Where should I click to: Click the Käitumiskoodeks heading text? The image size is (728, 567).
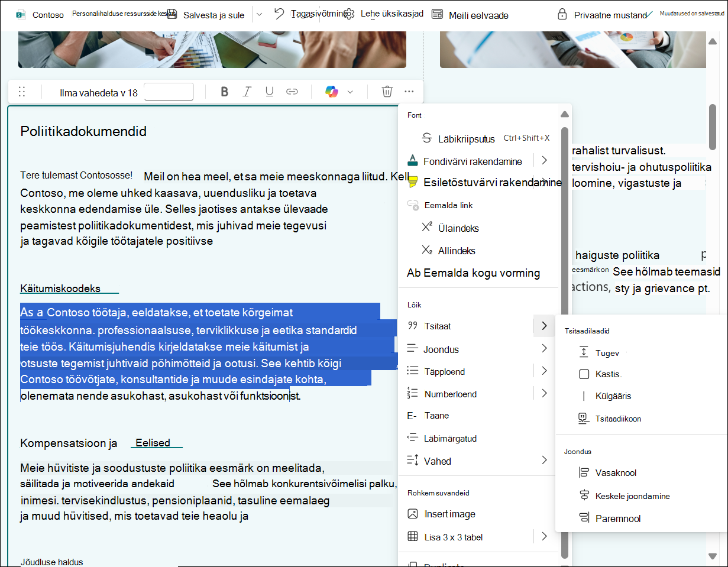[60, 289]
